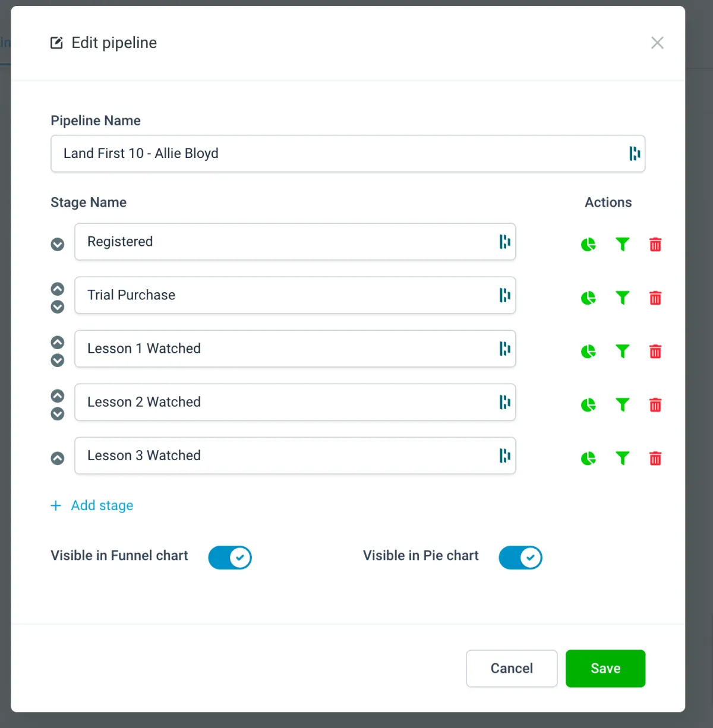Delete the Registered stage
The width and height of the screenshot is (713, 728).
coord(655,245)
